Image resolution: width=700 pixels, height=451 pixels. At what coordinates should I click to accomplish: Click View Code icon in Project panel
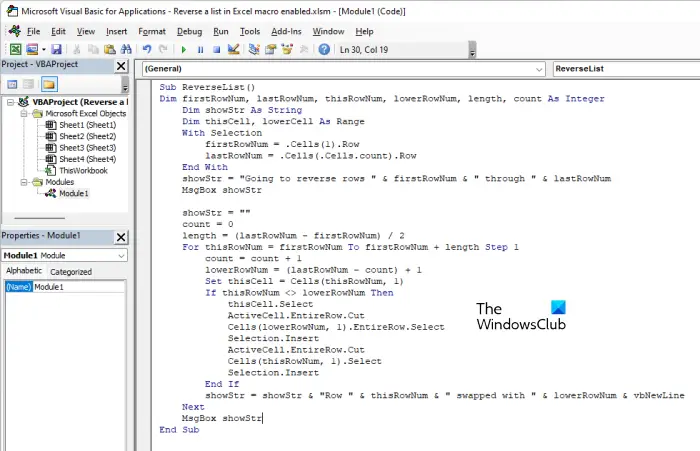pos(12,84)
